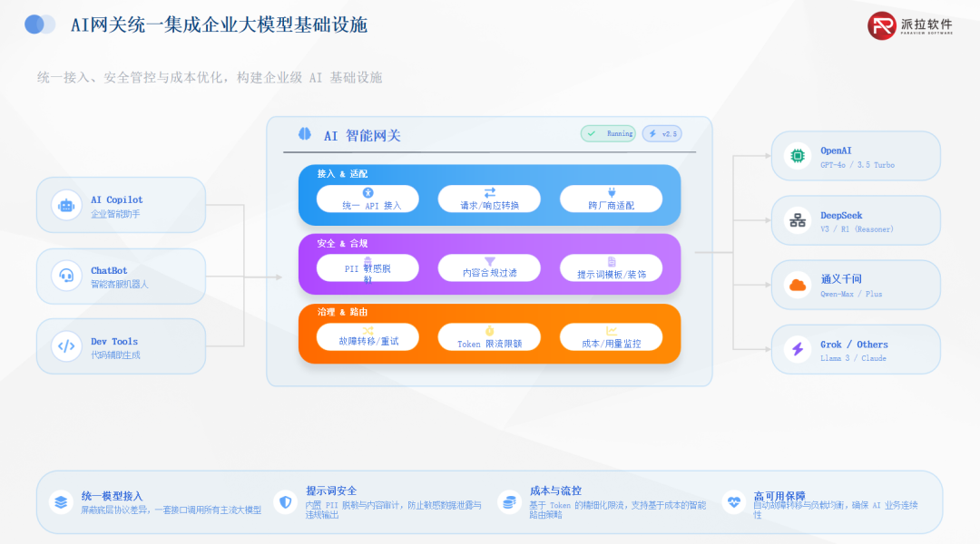
Task: Click the OpenAI label text
Action: pyautogui.click(x=836, y=151)
